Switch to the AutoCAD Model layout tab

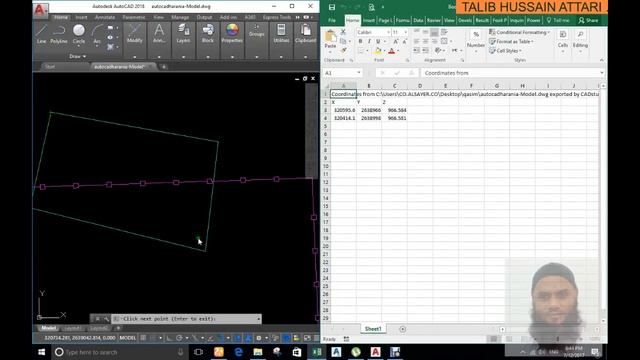[49, 328]
